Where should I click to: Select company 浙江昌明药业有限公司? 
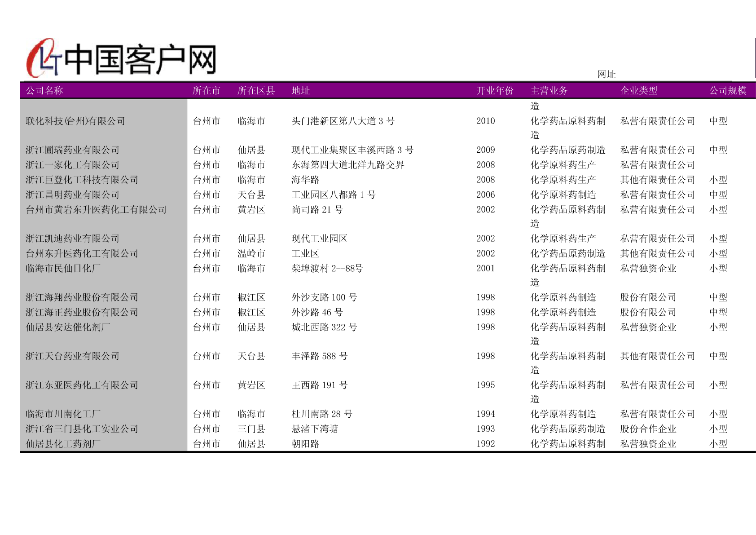tap(73, 195)
